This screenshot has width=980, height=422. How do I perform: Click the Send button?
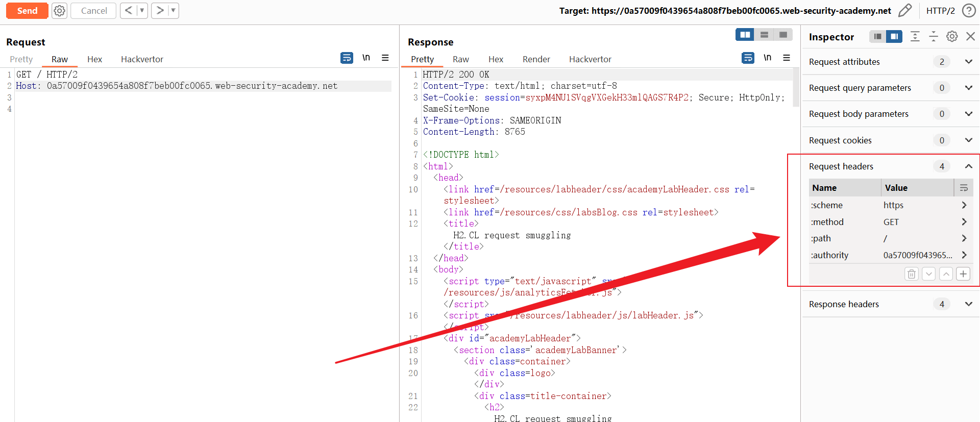27,11
